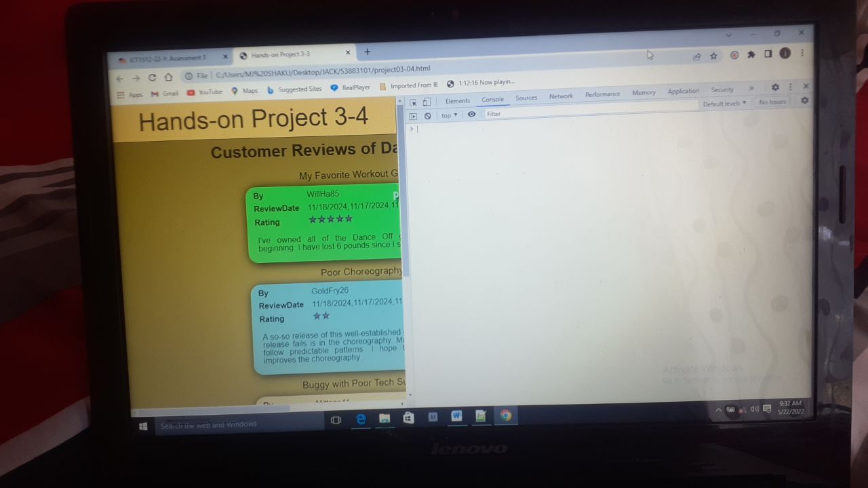Screen dimensions: 868x488
Task: Launch RealPlayer from the bookmarks bar
Action: [x=355, y=88]
